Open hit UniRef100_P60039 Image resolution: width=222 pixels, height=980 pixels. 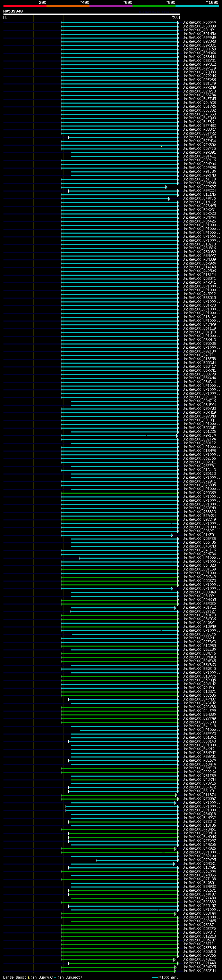tap(199, 26)
